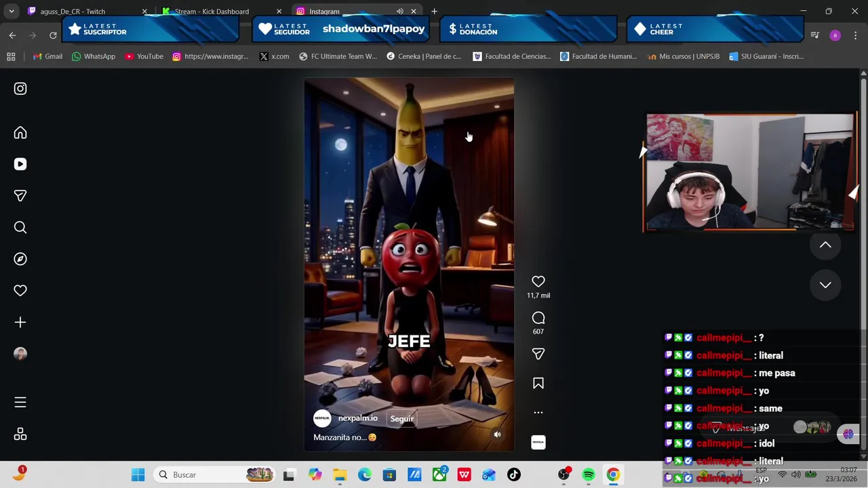
Task: Open nexpalm.io username link
Action: tap(358, 418)
